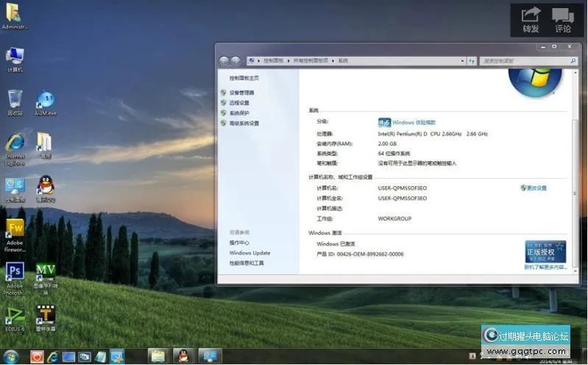
Task: Switch to the folder taskbar button
Action: 158,356
